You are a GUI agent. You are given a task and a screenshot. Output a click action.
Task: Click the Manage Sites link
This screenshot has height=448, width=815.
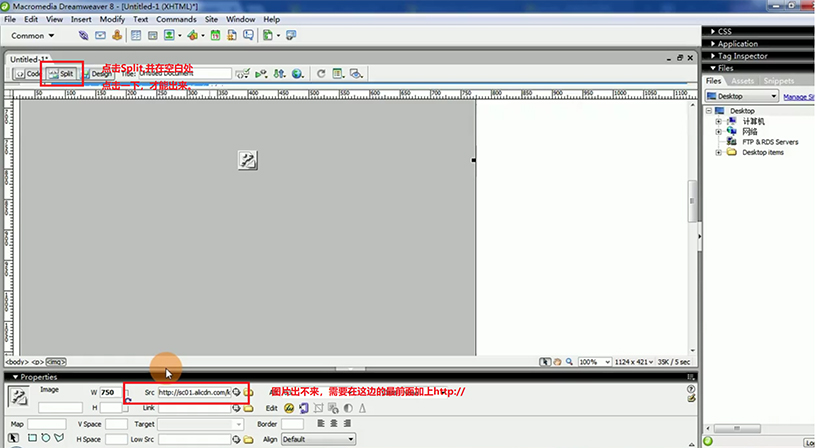tap(797, 97)
